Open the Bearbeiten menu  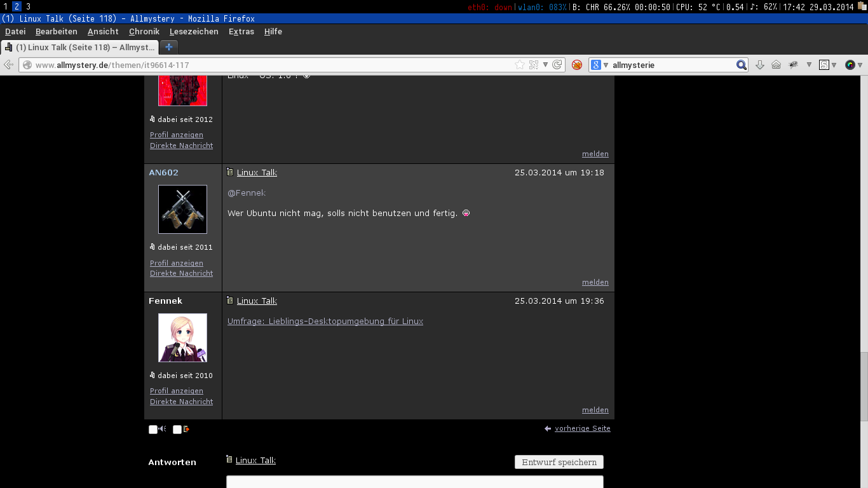click(56, 31)
